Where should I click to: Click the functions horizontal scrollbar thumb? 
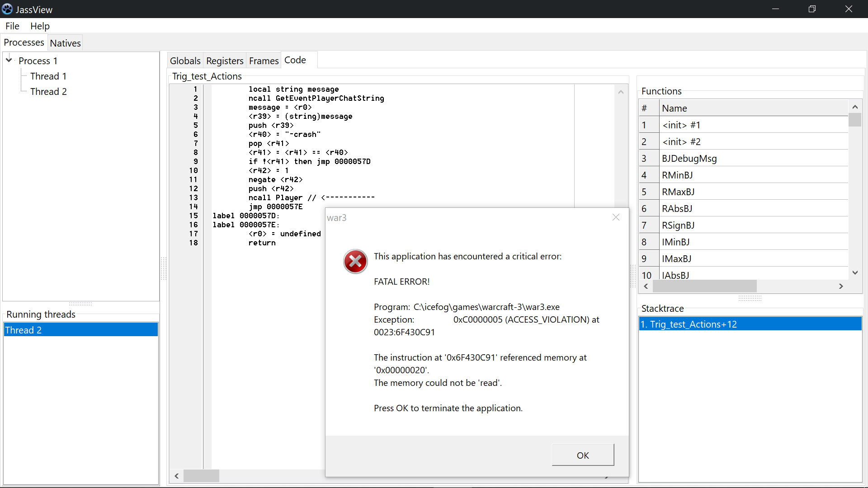[704, 286]
